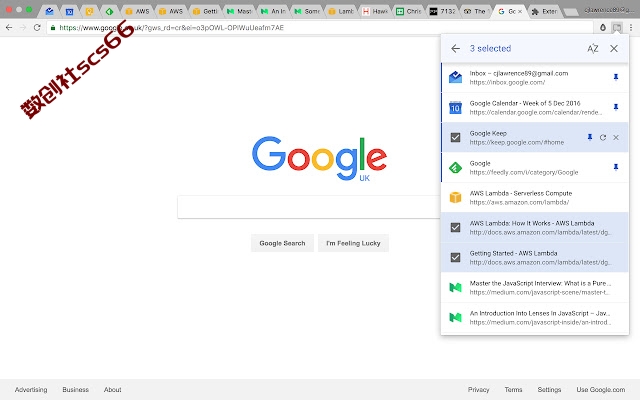
Task: Switch to the An In browser tab
Action: pos(273,11)
